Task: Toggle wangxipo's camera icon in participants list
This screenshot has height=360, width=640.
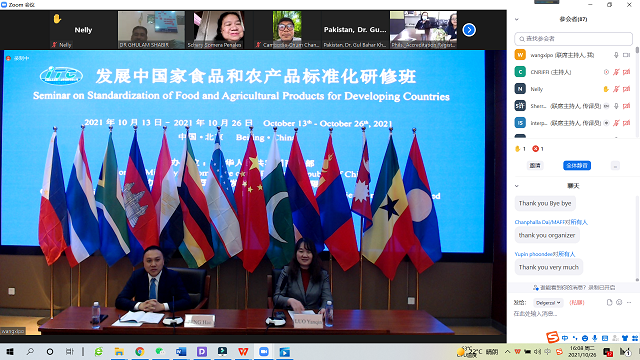Action: [x=627, y=55]
